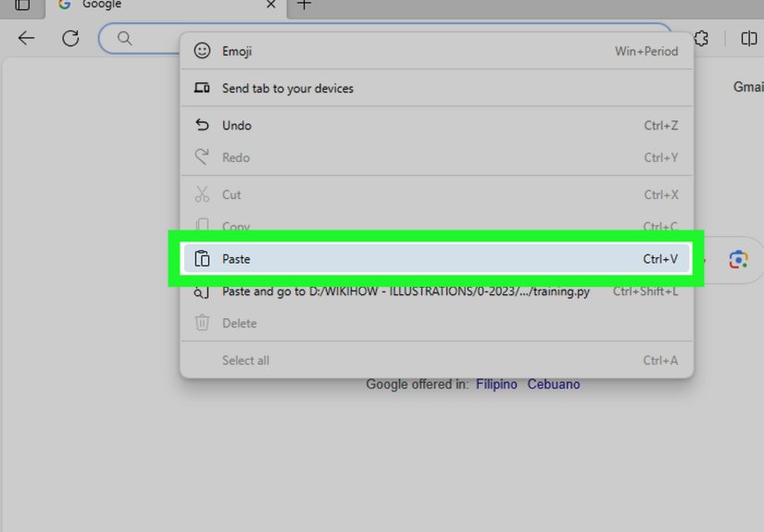Open Google Lens search by image icon

point(738,259)
